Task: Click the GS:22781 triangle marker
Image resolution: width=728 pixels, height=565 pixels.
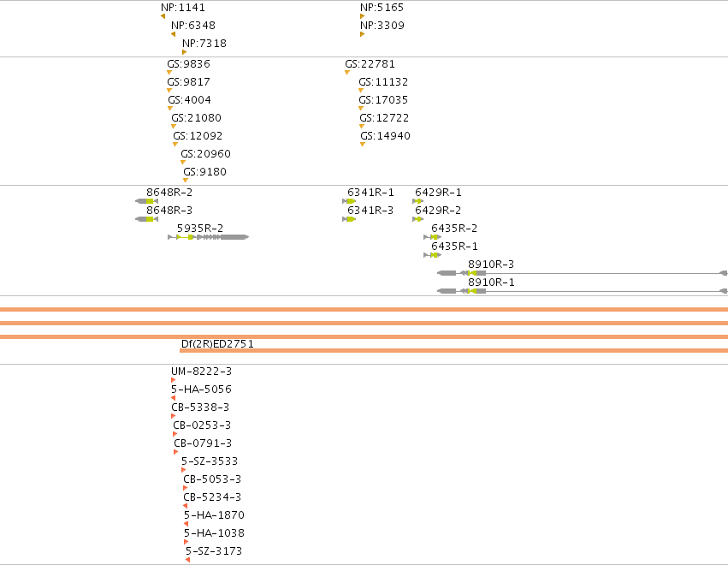Action: click(347, 73)
